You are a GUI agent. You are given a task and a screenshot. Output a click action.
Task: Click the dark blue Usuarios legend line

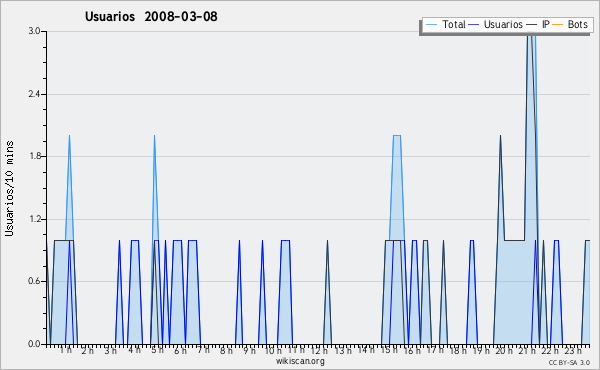(x=474, y=25)
